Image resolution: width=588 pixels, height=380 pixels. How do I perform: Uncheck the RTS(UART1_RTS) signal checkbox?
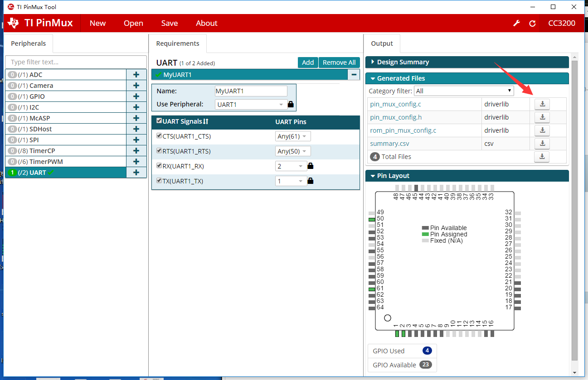tap(159, 151)
